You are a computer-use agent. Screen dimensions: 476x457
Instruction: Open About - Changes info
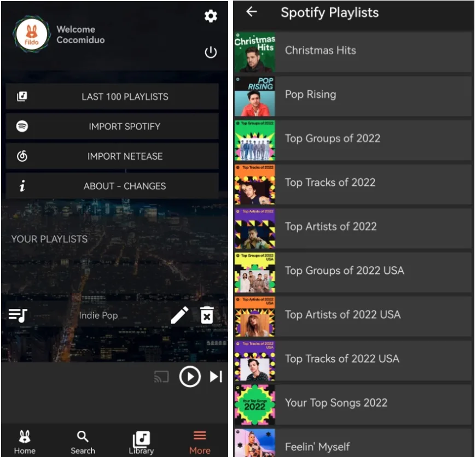click(112, 186)
